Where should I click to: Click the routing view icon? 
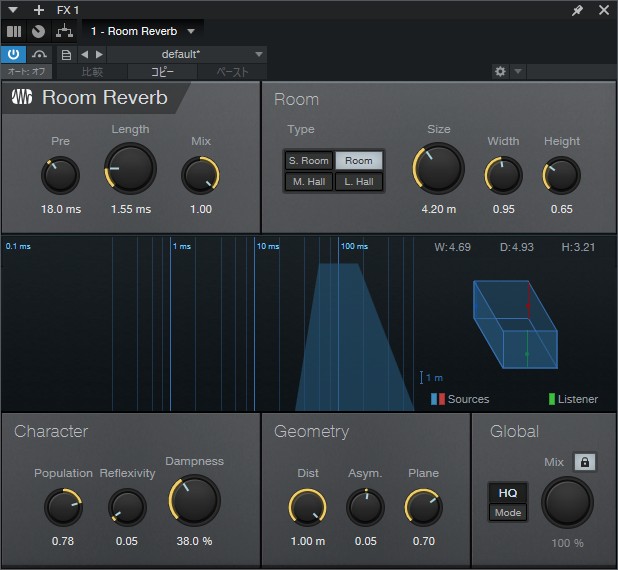[63, 32]
